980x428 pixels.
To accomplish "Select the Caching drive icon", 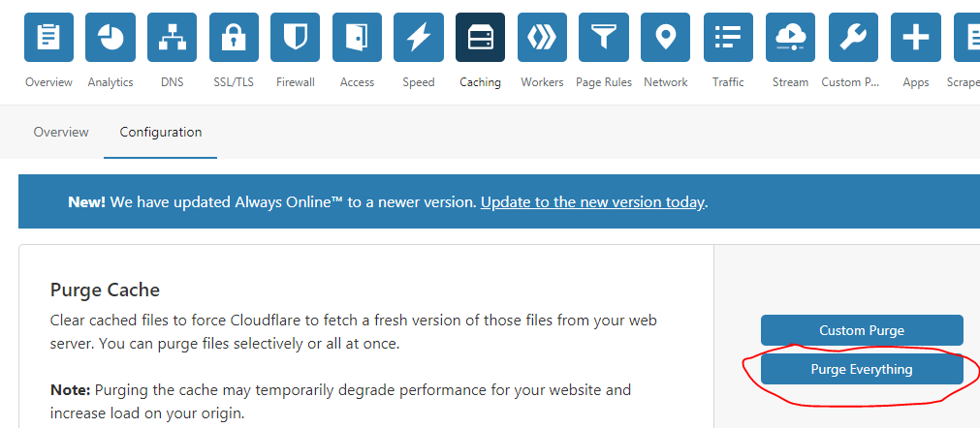I will (480, 38).
